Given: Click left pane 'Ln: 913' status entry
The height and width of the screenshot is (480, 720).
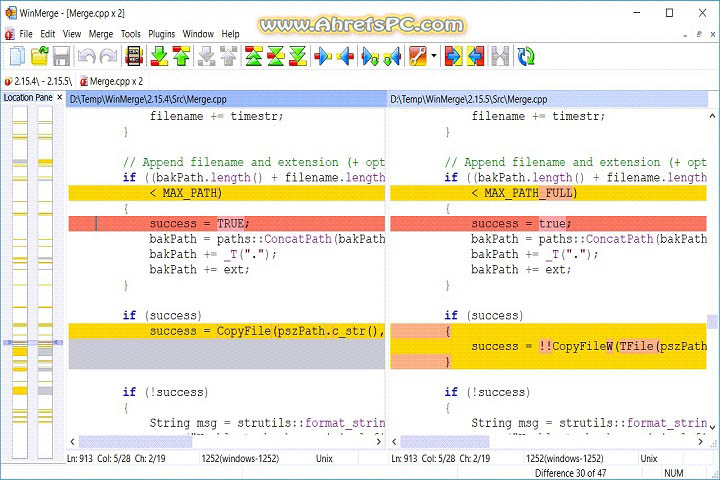Looking at the screenshot, I should pos(80,458).
